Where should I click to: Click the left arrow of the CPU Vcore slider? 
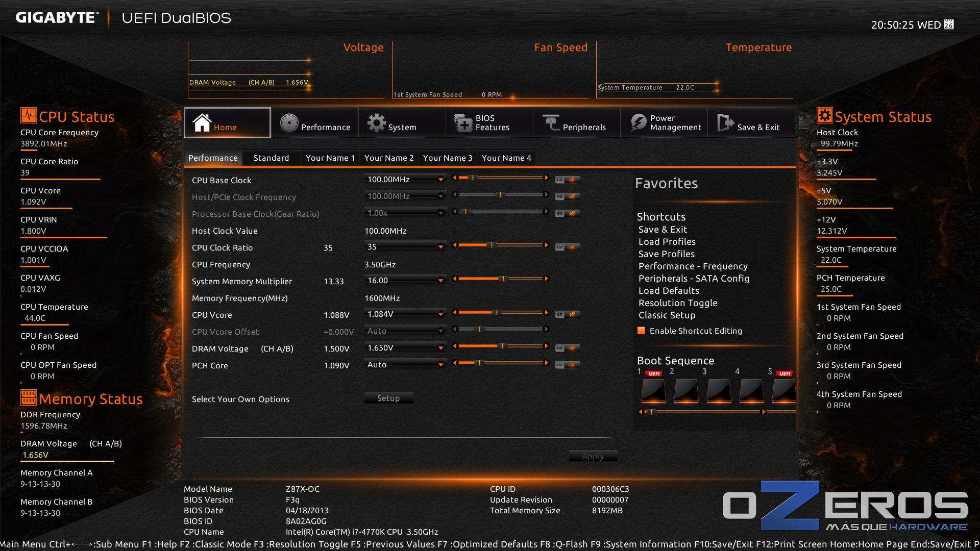tap(455, 312)
